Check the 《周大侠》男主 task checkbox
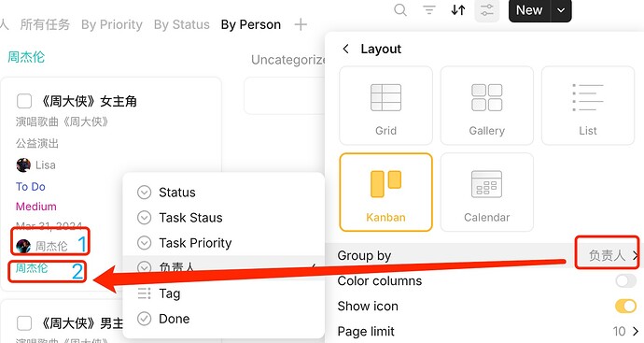644x343 pixels. coord(24,323)
